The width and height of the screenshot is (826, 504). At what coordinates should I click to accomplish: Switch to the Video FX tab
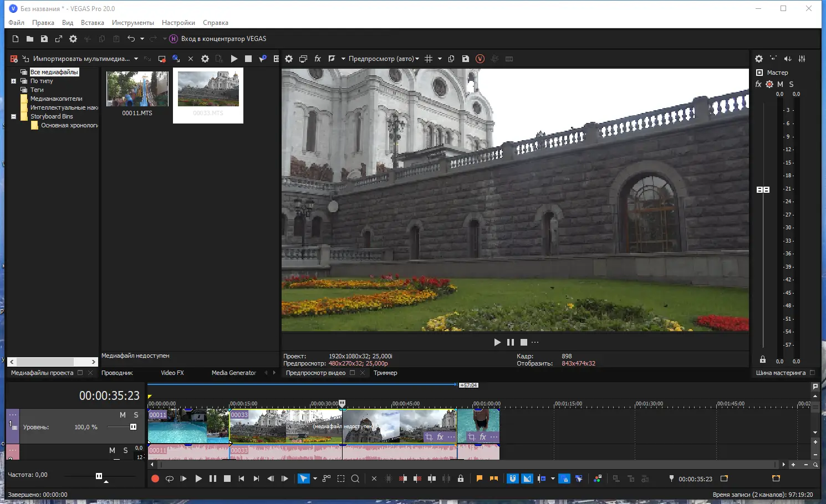tap(172, 373)
